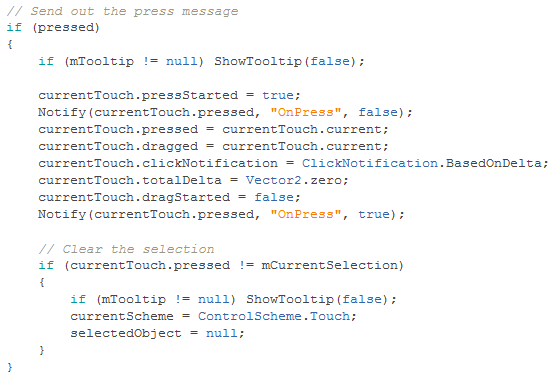
Task: Click "BasedOnDelta" enum value
Action: pyautogui.click(x=493, y=163)
